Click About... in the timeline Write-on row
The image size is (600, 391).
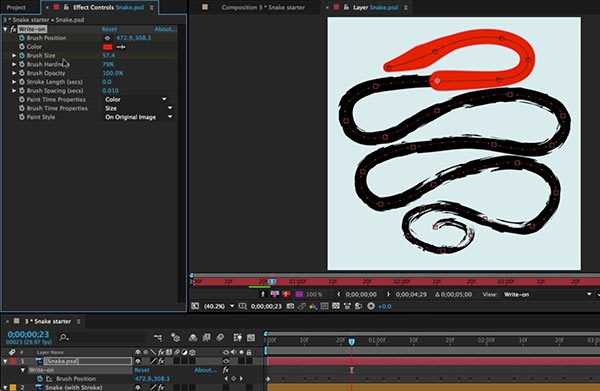point(205,370)
